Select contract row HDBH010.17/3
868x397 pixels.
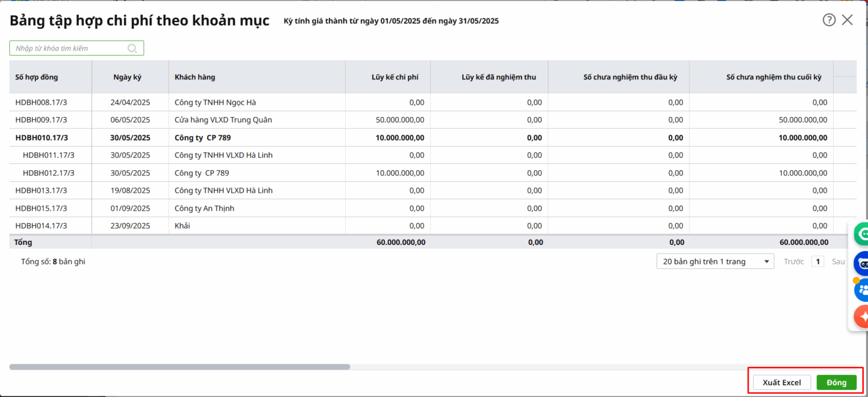point(42,137)
